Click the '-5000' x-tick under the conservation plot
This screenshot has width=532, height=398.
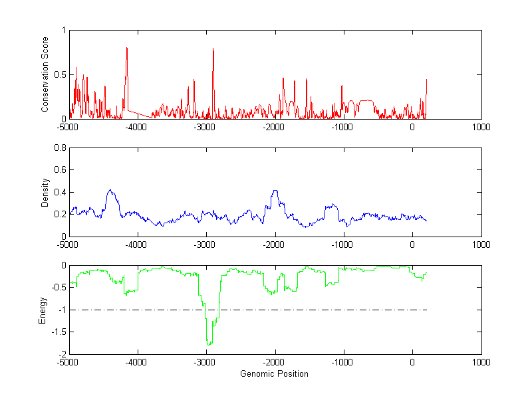[69, 127]
